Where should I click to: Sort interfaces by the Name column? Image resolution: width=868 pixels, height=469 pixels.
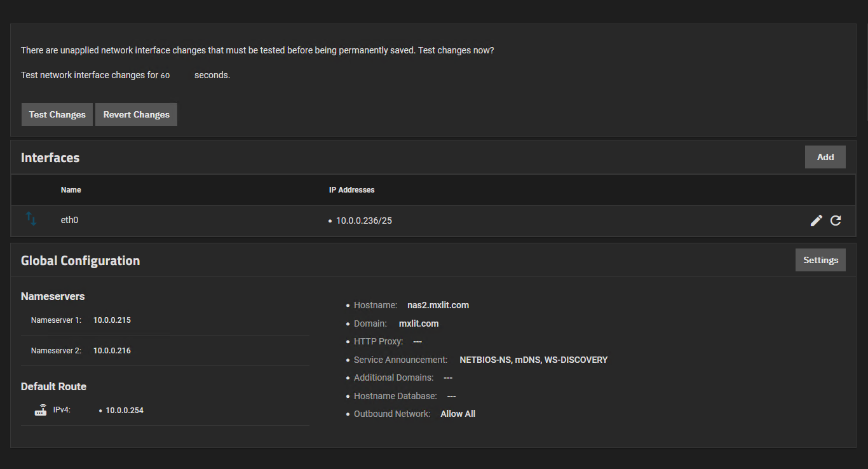(x=71, y=189)
